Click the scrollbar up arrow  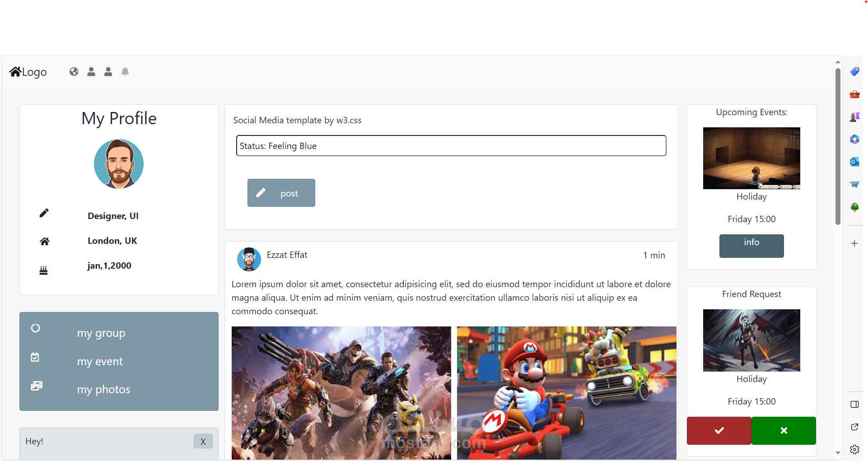pyautogui.click(x=838, y=62)
